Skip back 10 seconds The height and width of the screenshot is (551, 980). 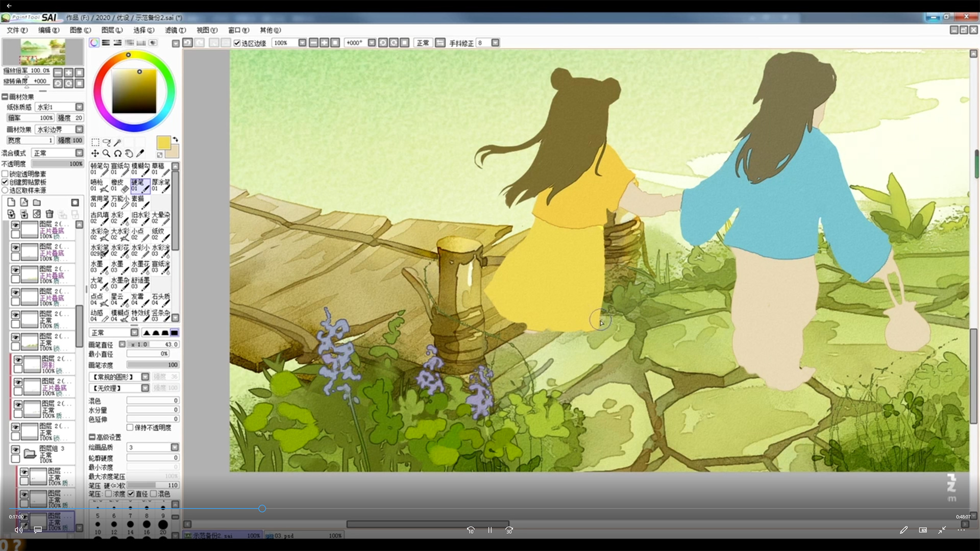[471, 530]
